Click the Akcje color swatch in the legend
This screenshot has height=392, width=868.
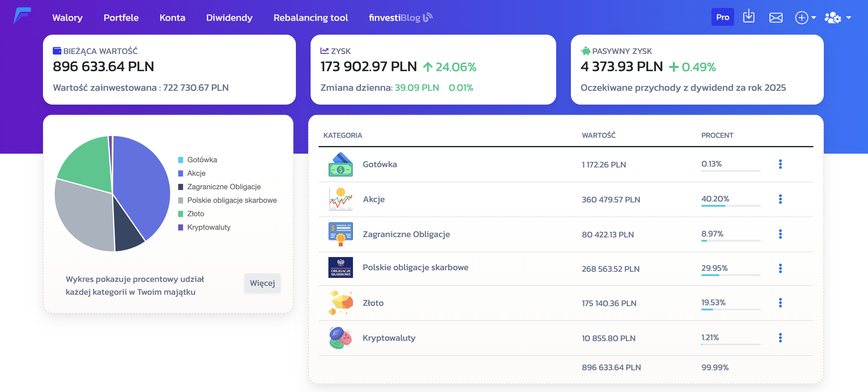(180, 173)
